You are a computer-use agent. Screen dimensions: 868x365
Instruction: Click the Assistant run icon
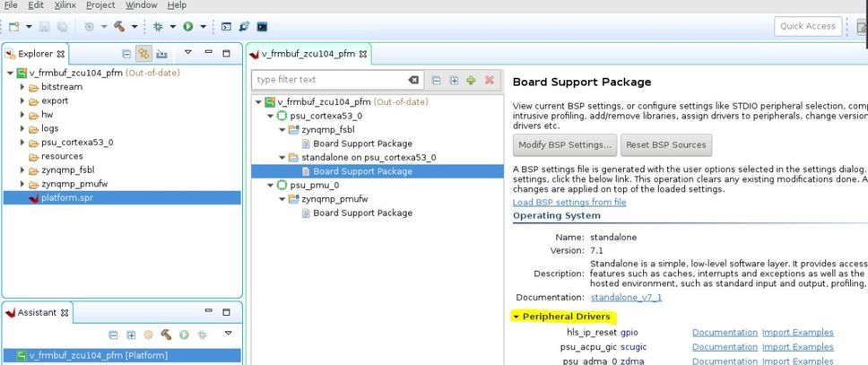[x=185, y=335]
